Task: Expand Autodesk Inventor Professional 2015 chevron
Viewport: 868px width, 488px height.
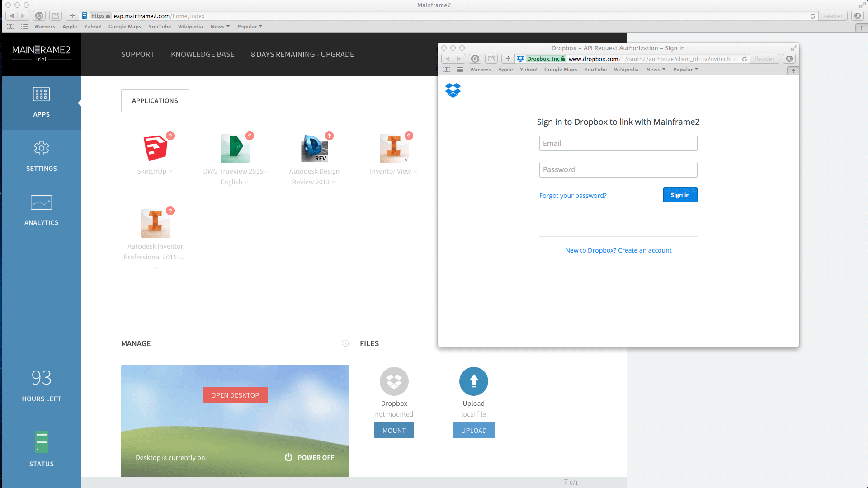Action: pyautogui.click(x=156, y=268)
